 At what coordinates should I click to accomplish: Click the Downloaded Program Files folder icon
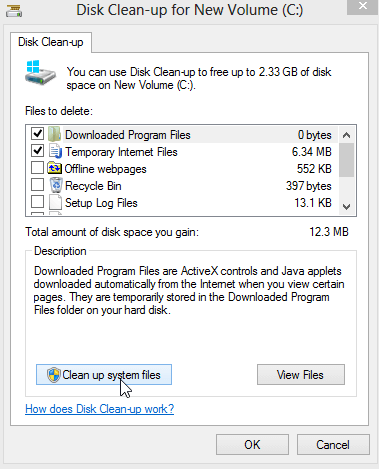[x=54, y=135]
